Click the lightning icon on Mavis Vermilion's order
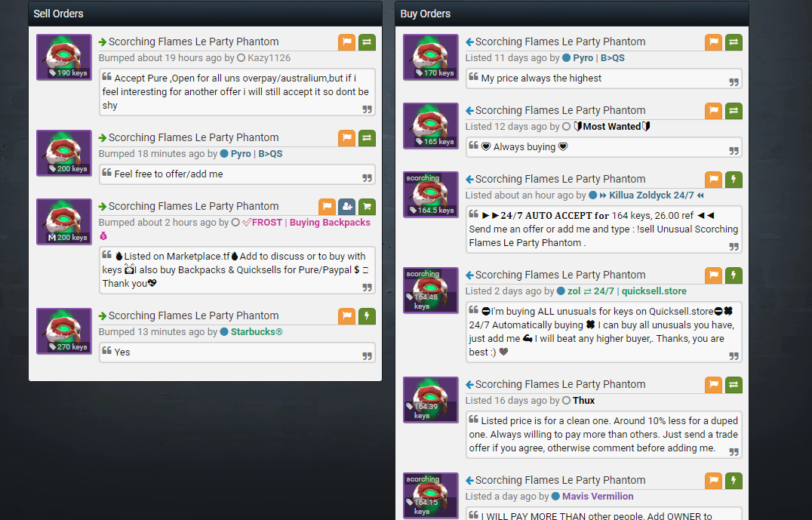Viewport: 812px width, 520px height. tap(734, 481)
